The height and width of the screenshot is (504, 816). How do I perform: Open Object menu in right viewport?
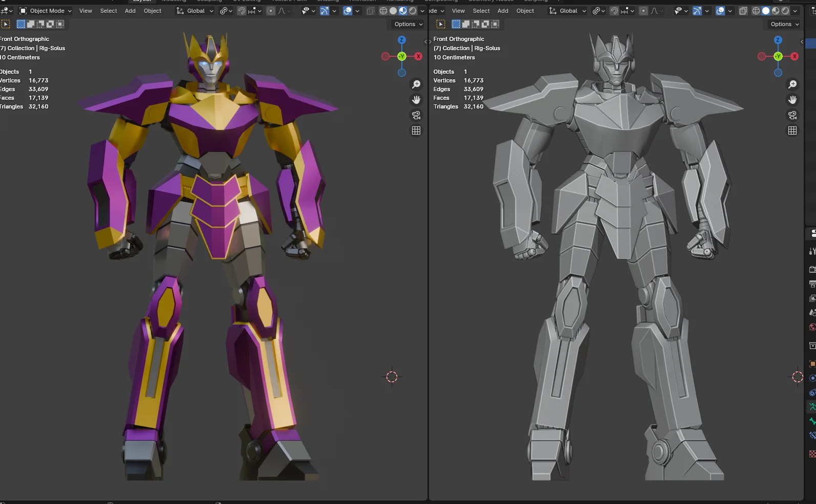pos(525,11)
